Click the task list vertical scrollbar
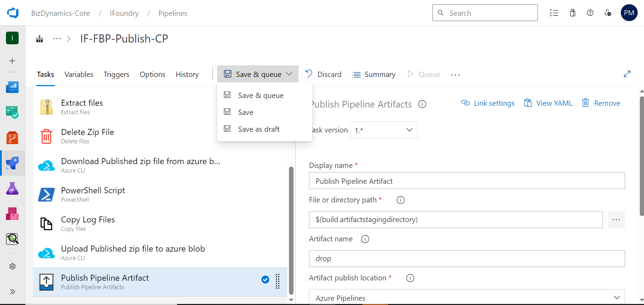This screenshot has width=644, height=305. (291, 230)
